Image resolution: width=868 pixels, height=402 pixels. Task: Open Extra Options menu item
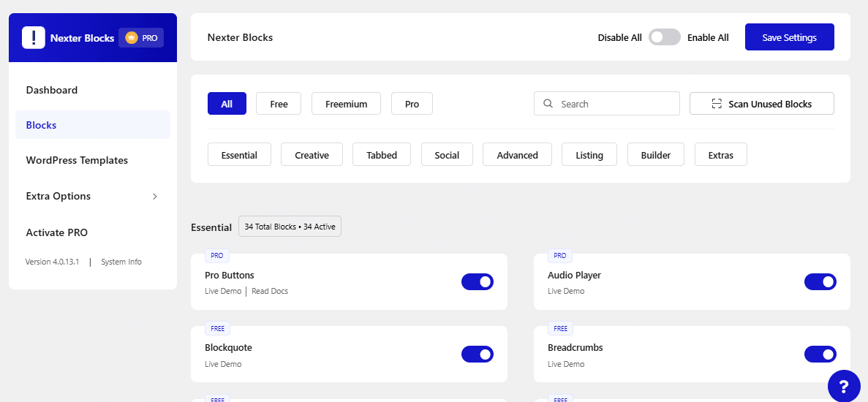tap(58, 197)
